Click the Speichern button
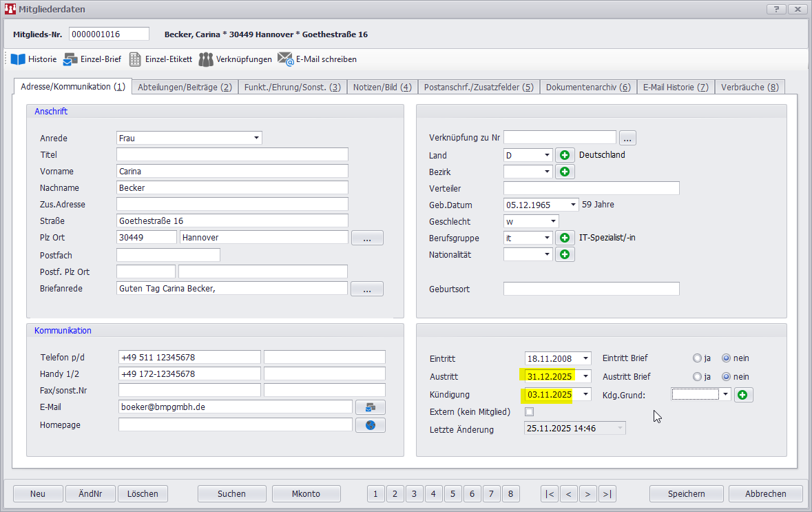Screen dimensions: 812x512 point(686,493)
